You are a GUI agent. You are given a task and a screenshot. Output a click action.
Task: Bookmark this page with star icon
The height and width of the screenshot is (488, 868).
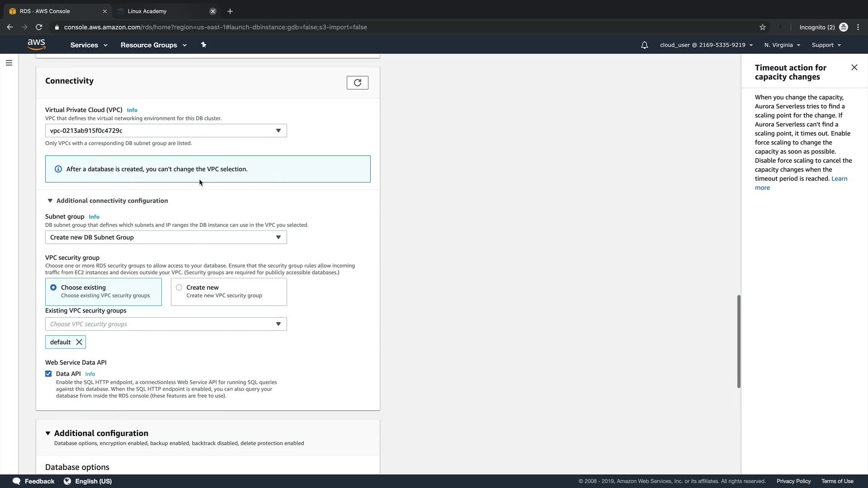point(763,27)
